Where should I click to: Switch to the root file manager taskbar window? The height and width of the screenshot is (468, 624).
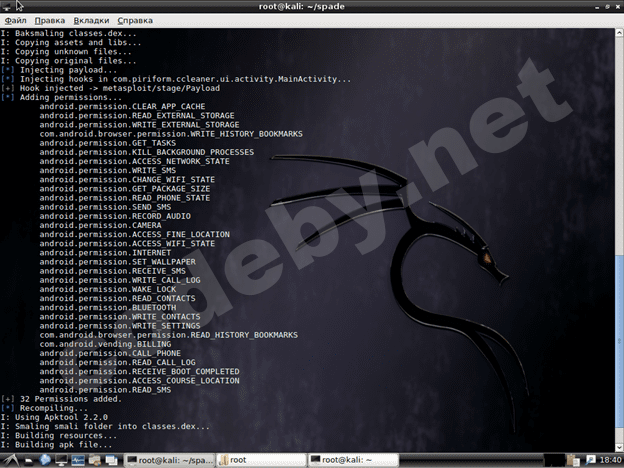[261, 460]
